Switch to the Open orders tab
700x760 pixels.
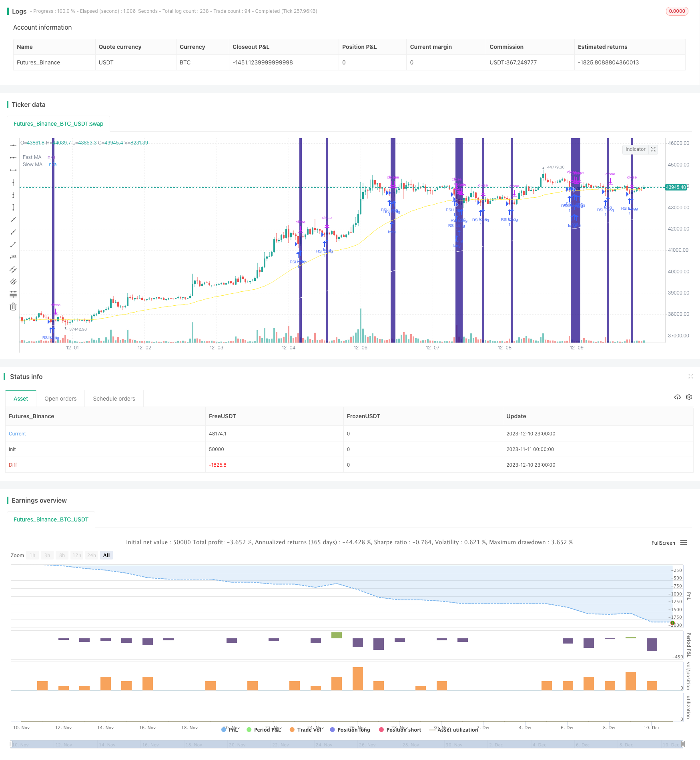pos(60,399)
